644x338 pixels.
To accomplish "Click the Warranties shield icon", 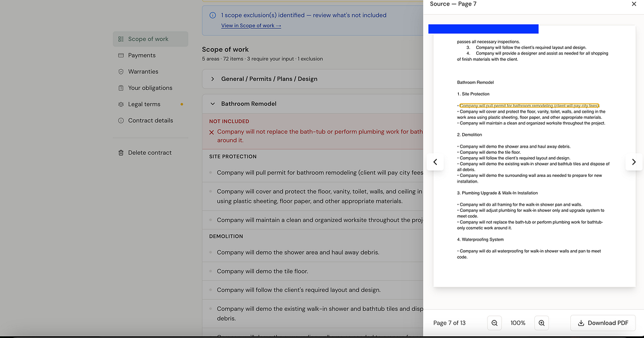I will pyautogui.click(x=120, y=72).
